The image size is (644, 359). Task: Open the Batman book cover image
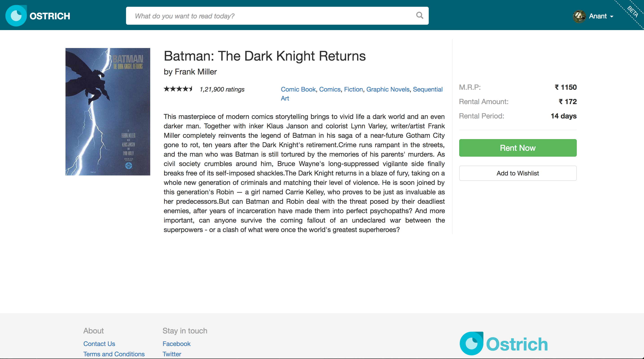click(108, 112)
